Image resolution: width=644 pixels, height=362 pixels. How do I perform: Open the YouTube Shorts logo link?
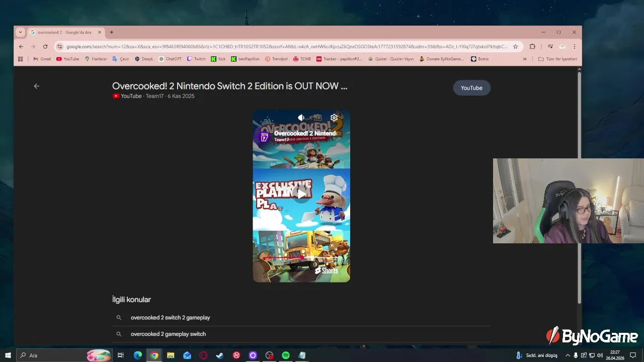327,270
